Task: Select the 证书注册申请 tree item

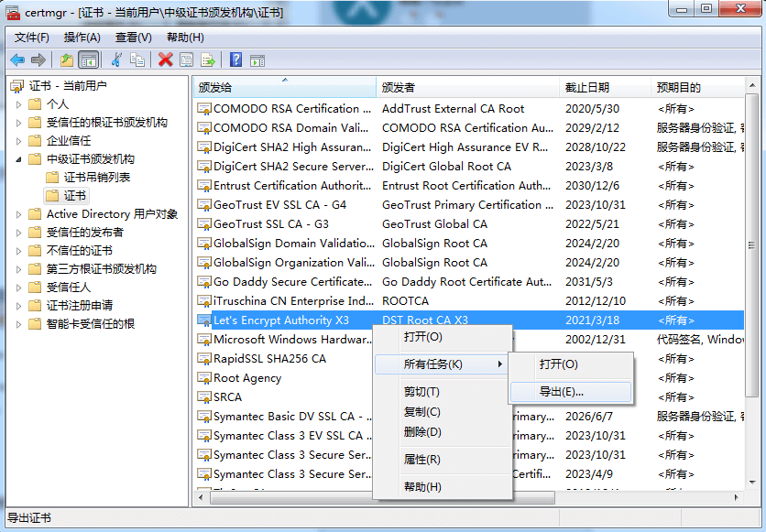Action: [80, 306]
